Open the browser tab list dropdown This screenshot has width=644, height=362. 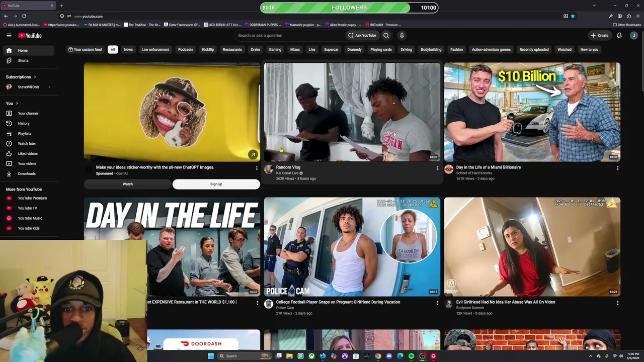click(x=594, y=6)
